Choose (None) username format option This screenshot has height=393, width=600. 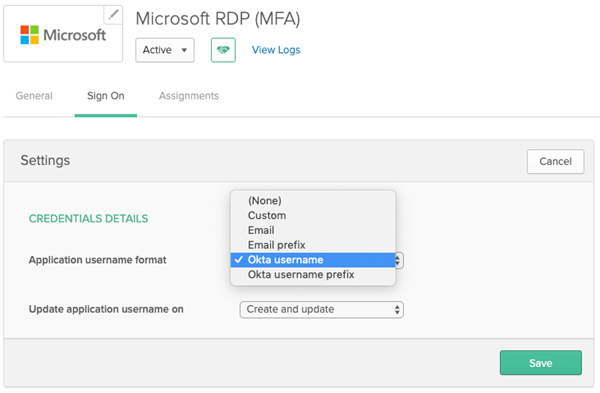(313, 201)
